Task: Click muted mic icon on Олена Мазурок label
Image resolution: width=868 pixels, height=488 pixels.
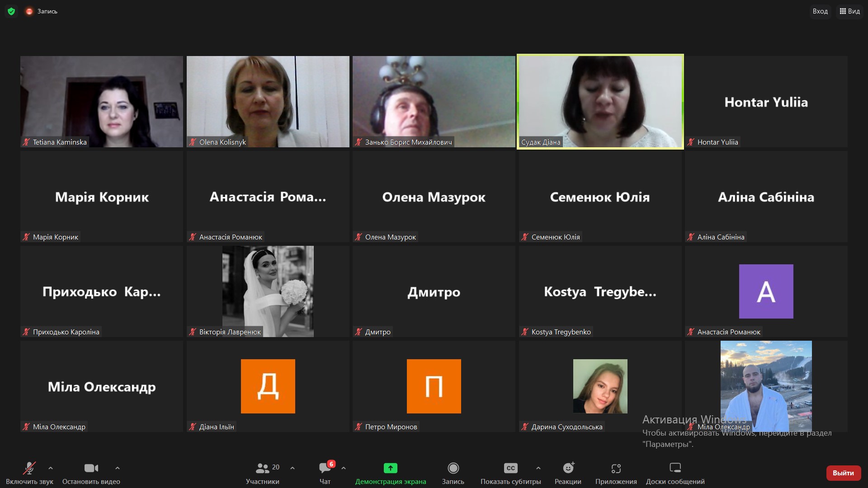Action: 359,237
